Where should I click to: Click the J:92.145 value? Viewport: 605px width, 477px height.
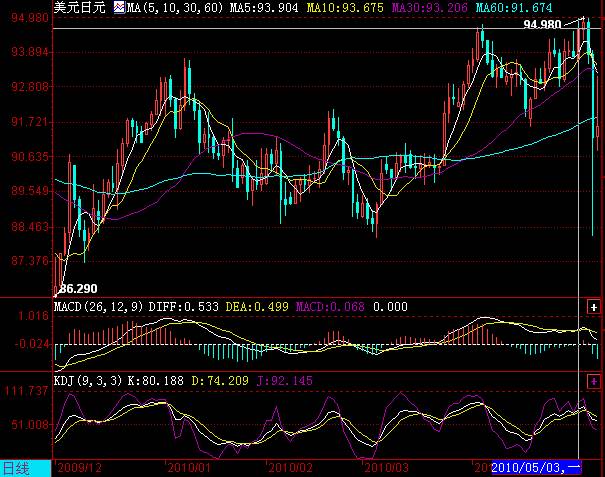tap(285, 381)
